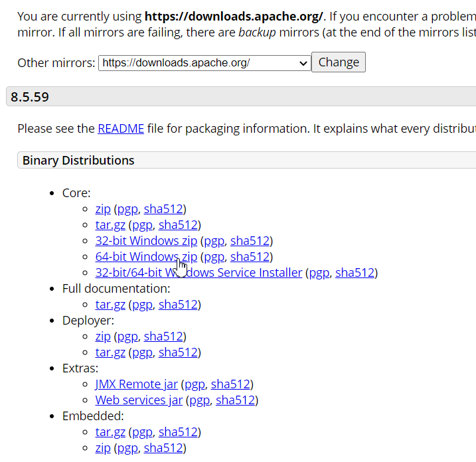The width and height of the screenshot is (476, 462).
Task: Download the JMX Remote jar
Action: (136, 384)
